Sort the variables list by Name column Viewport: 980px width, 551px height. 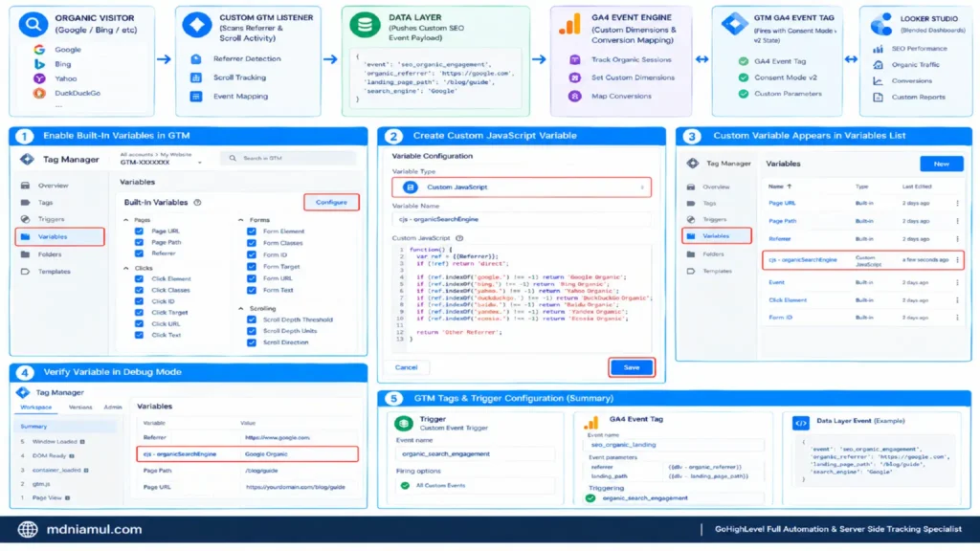click(x=779, y=187)
